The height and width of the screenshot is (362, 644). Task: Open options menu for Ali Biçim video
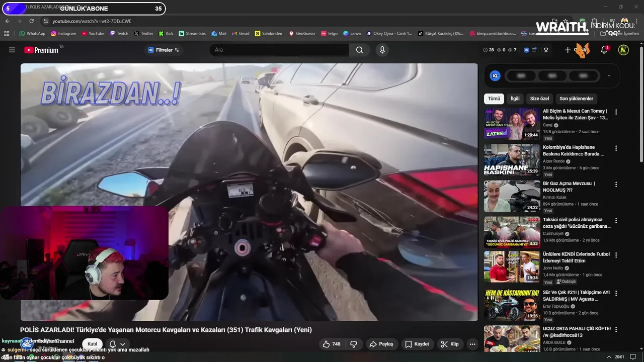(616, 112)
